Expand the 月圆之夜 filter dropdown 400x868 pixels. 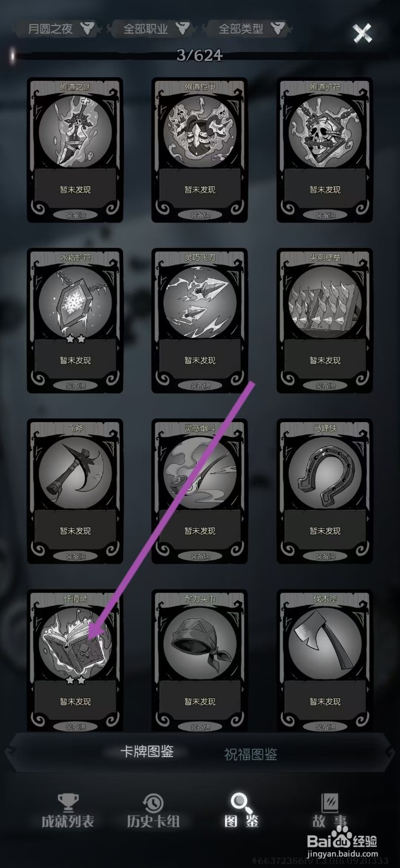click(59, 28)
